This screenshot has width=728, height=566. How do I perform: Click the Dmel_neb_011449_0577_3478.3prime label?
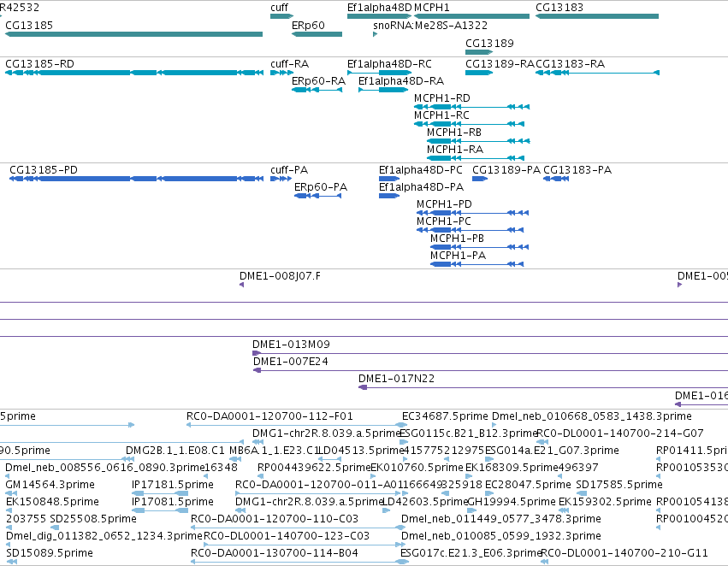click(501, 519)
